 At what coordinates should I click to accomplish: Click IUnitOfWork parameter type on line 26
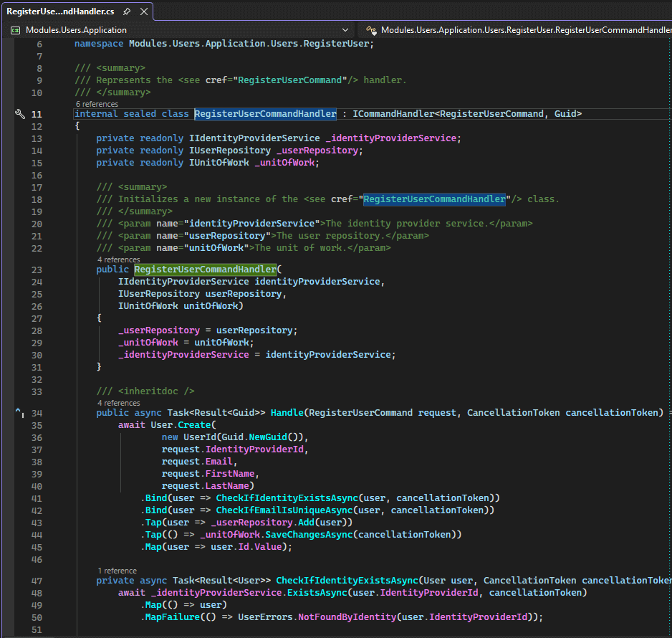[x=148, y=306]
